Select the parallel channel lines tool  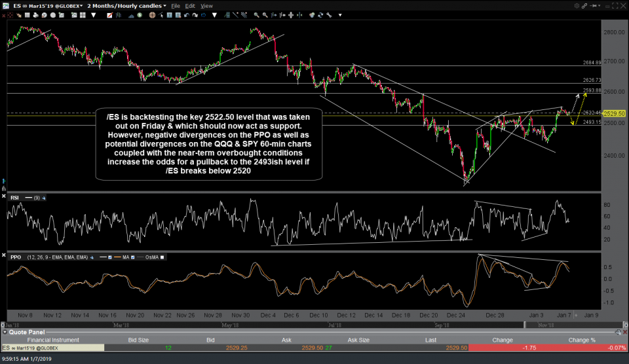244,15
